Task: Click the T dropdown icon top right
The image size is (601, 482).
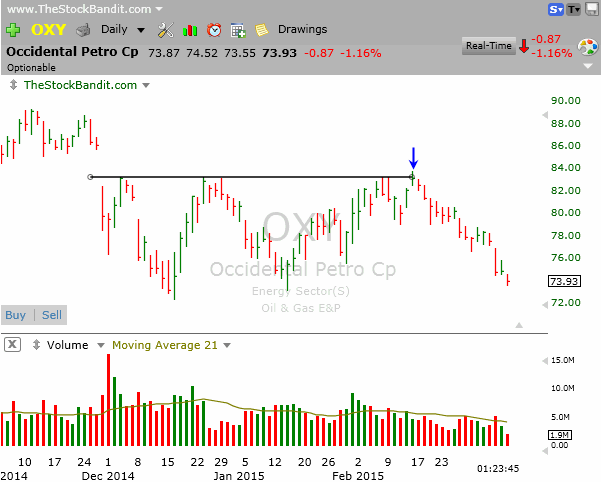Action: [574, 9]
